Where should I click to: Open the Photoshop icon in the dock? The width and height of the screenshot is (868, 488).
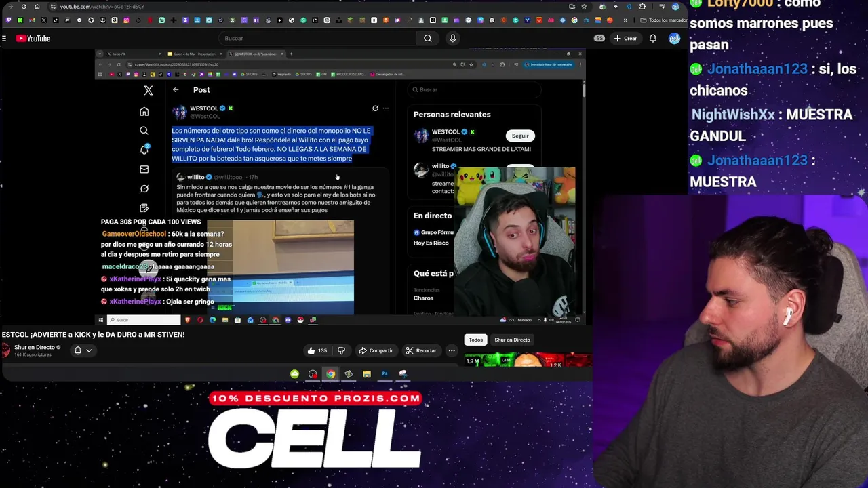pyautogui.click(x=384, y=374)
